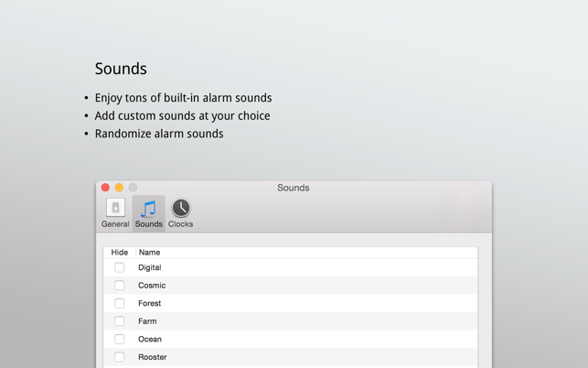The image size is (588, 368).
Task: Sort list by the Name column header
Action: tap(306, 253)
